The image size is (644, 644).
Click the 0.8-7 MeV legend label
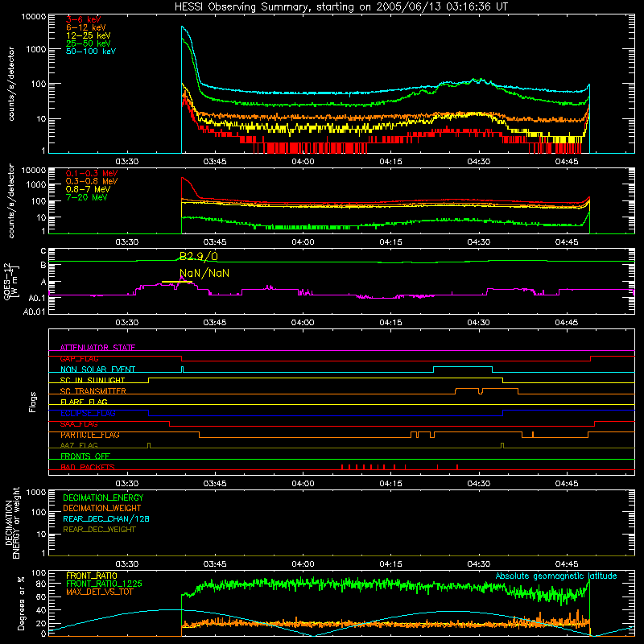coord(89,189)
